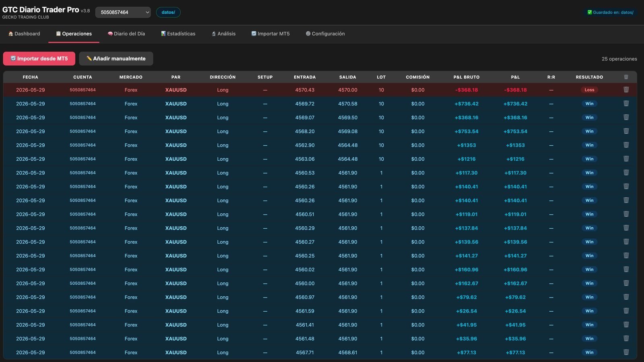Open the Diario del Día tab
Viewport: 644px width, 362px height.
[x=126, y=34]
